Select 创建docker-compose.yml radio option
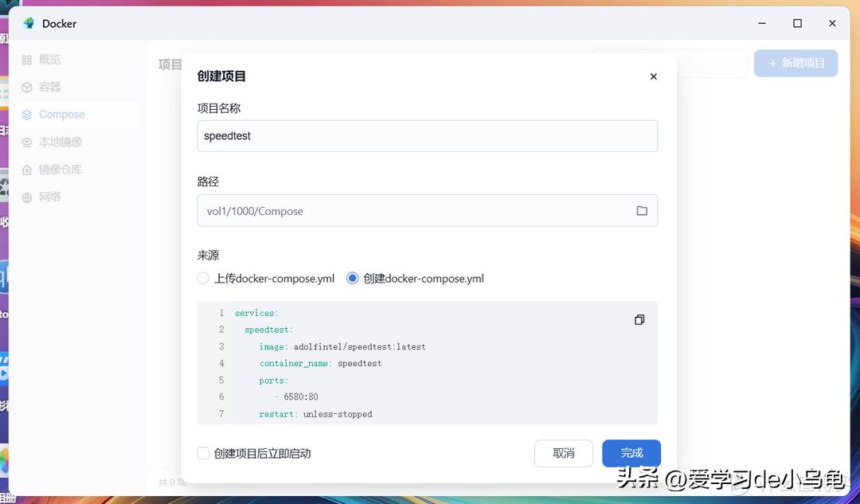Screen dimensions: 860x504 tap(352, 279)
